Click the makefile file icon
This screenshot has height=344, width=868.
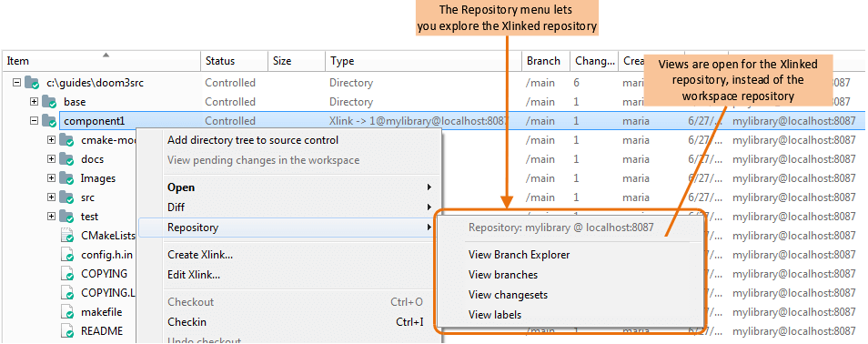[x=67, y=312]
